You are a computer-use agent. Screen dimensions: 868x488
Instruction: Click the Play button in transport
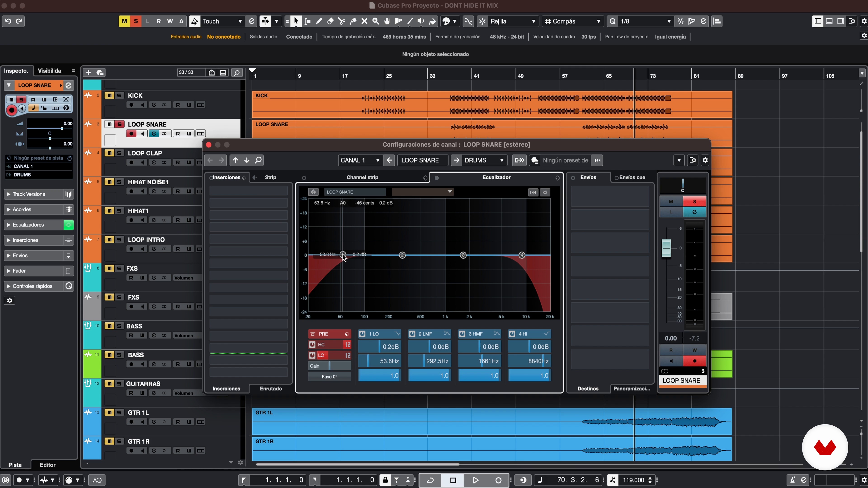tap(475, 480)
